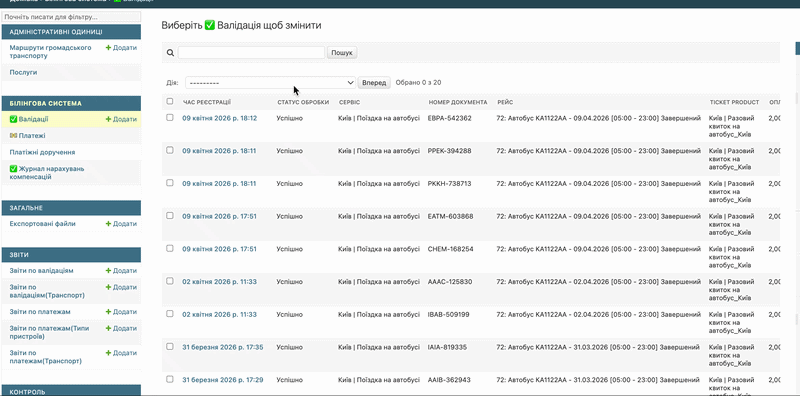Sort by Ticket Product column
Viewport: 800px width, 396px height.
pos(734,102)
